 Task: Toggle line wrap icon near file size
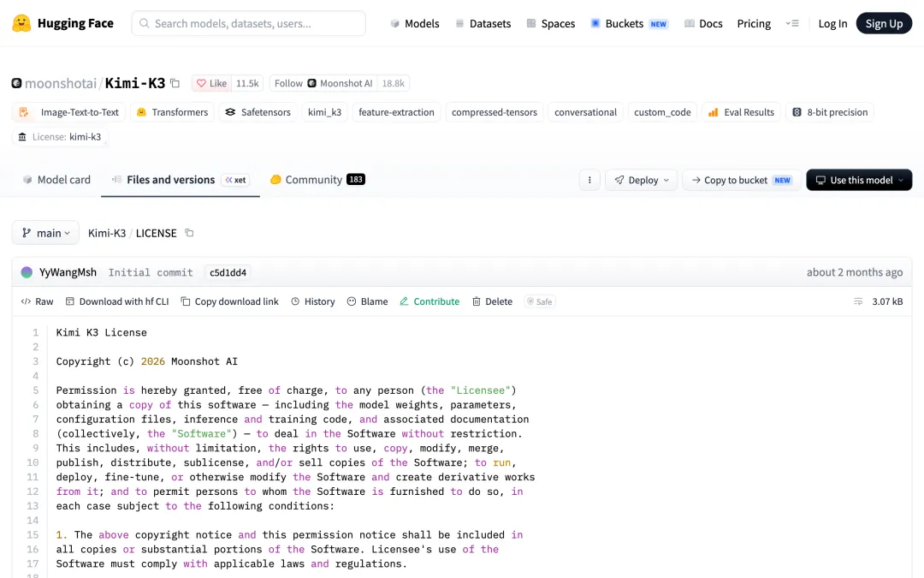[x=858, y=301]
